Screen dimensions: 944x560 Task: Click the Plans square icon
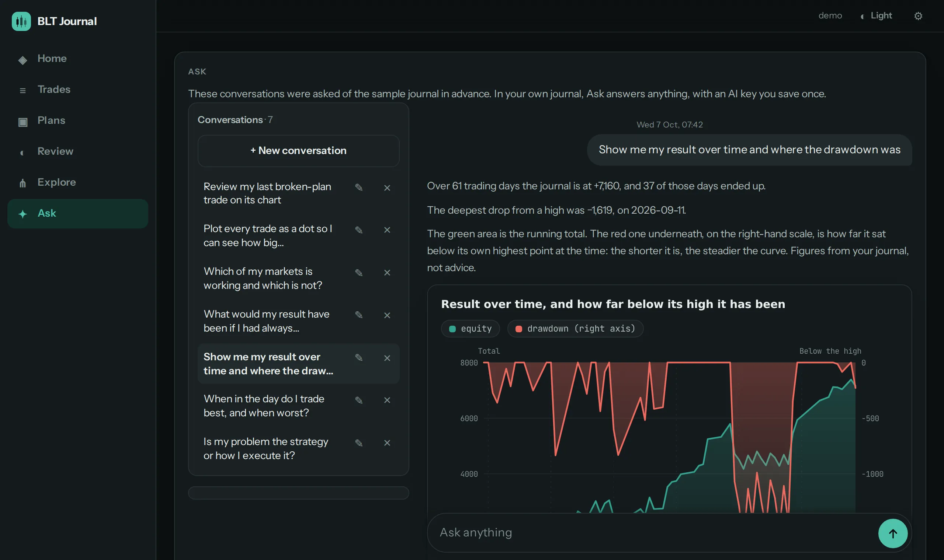pos(22,122)
